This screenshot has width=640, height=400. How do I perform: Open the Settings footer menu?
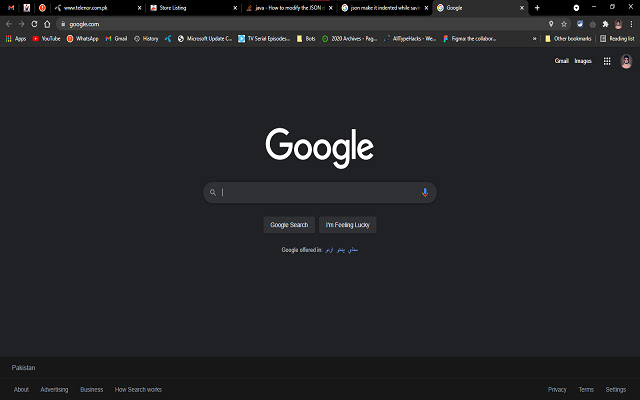[616, 389]
